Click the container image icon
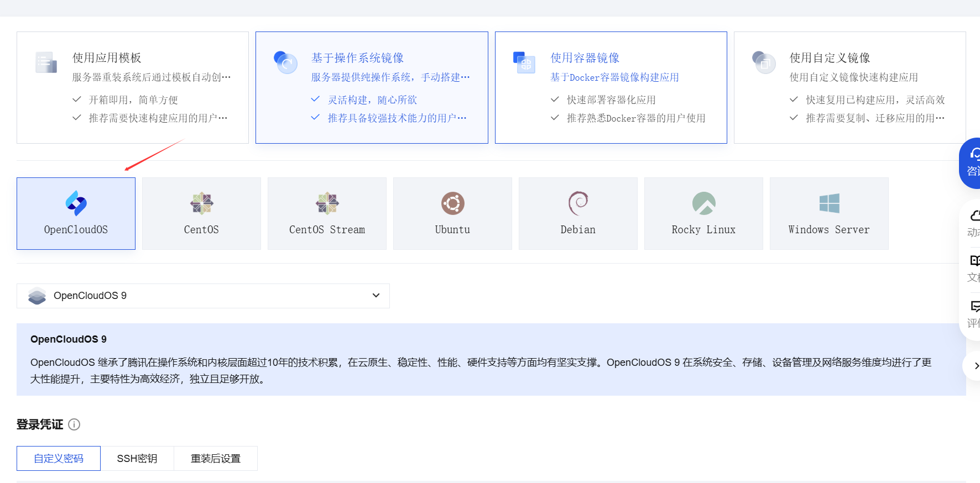 524,62
